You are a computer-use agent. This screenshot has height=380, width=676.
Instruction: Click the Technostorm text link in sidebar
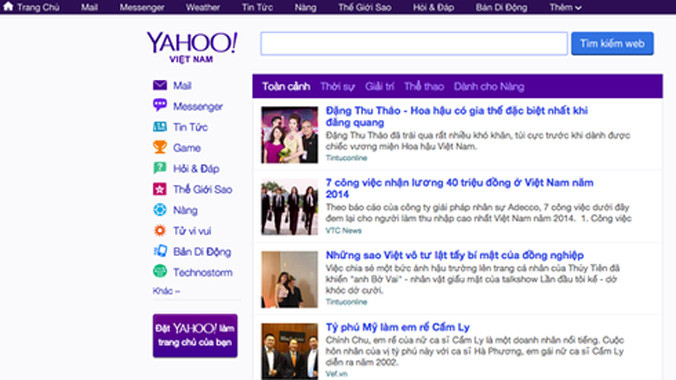pyautogui.click(x=203, y=272)
